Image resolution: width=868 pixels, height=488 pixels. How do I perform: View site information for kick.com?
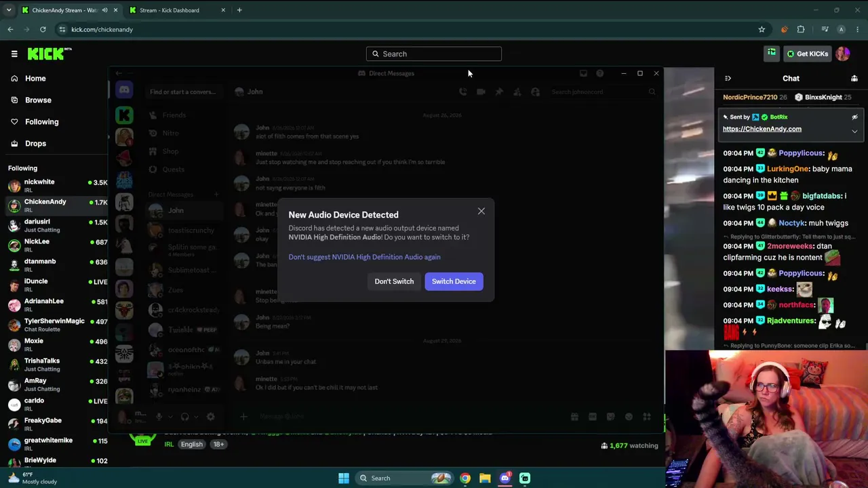point(62,30)
